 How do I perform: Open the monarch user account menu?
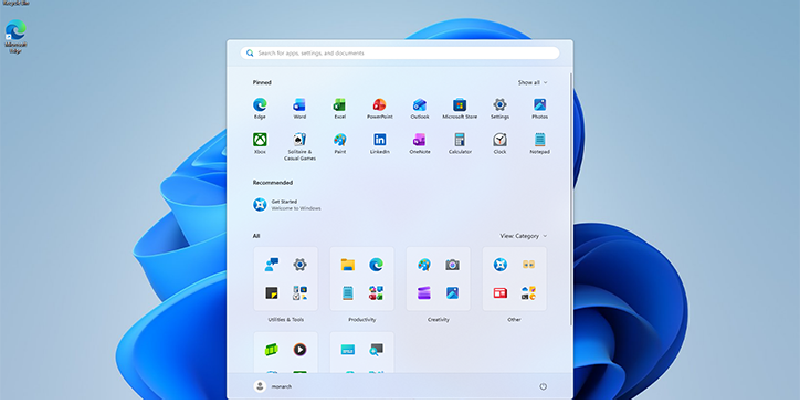[x=273, y=387]
